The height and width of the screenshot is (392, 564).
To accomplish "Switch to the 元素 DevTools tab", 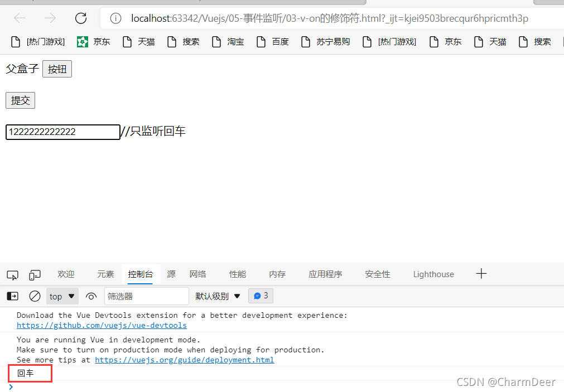I will pyautogui.click(x=105, y=274).
